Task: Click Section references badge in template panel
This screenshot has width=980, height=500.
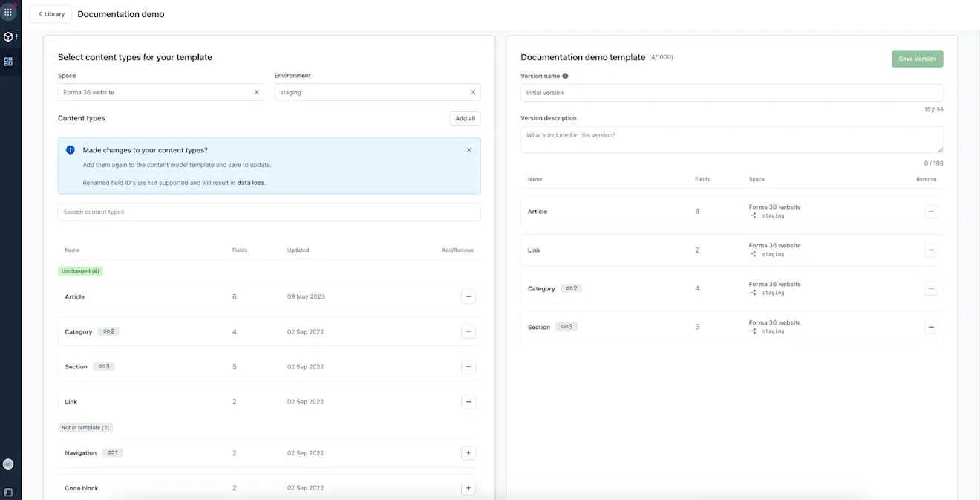Action: (x=566, y=327)
